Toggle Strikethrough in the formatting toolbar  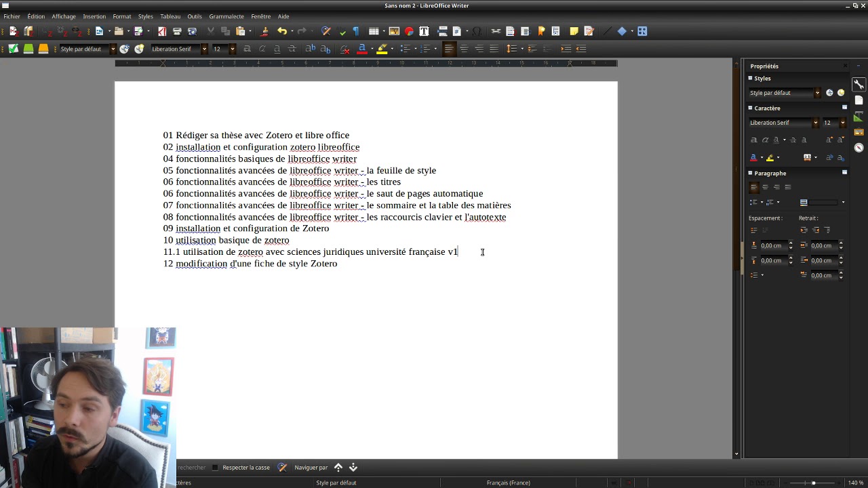pyautogui.click(x=292, y=49)
